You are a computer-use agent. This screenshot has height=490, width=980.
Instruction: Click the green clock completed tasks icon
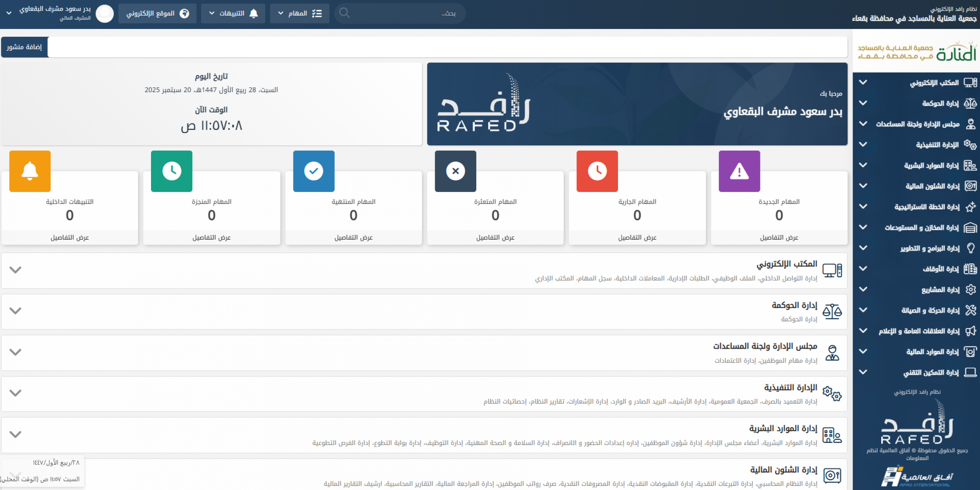171,171
